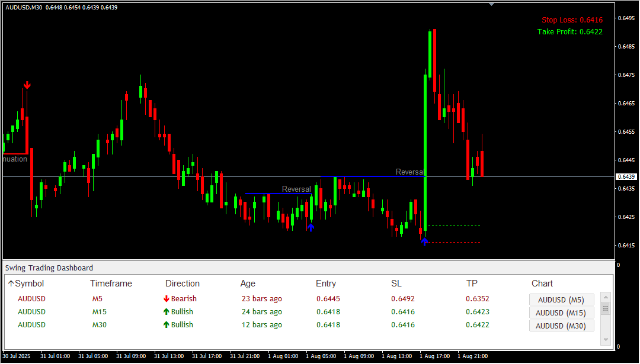Click the red sell arrow above the candle
This screenshot has width=640, height=364.
pyautogui.click(x=27, y=85)
